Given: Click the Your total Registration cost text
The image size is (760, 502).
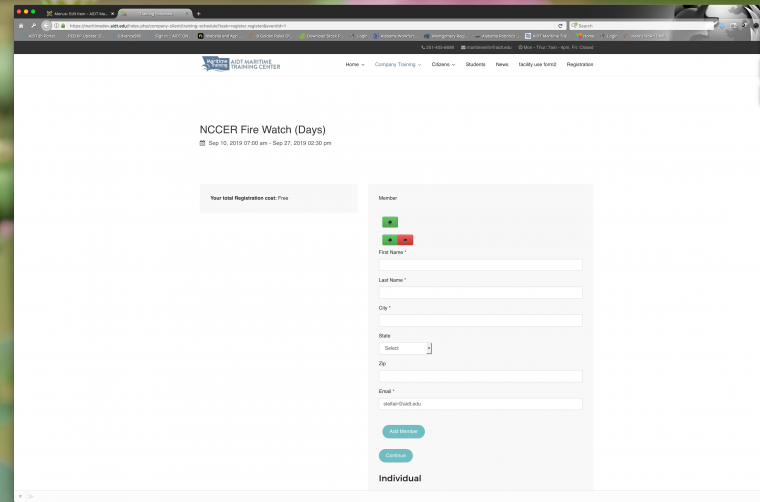Looking at the screenshot, I should point(243,198).
